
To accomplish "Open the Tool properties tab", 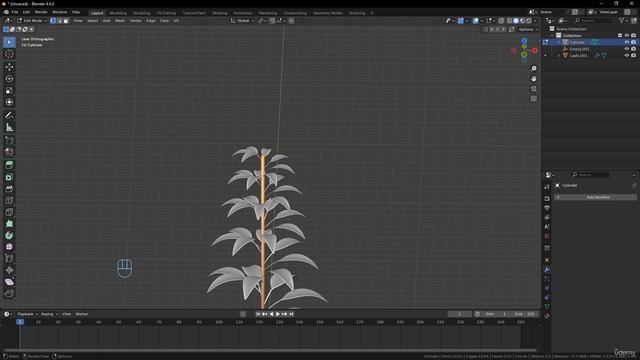I will pyautogui.click(x=547, y=187).
